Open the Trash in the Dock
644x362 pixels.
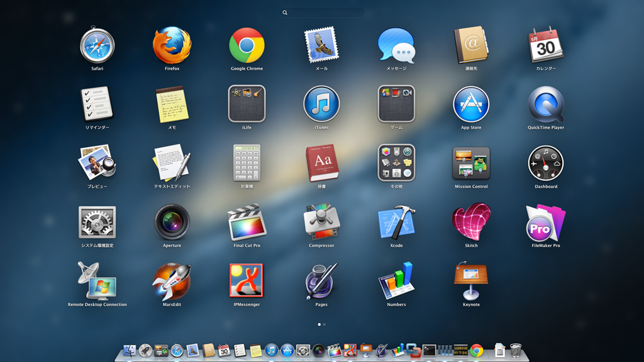(516, 351)
